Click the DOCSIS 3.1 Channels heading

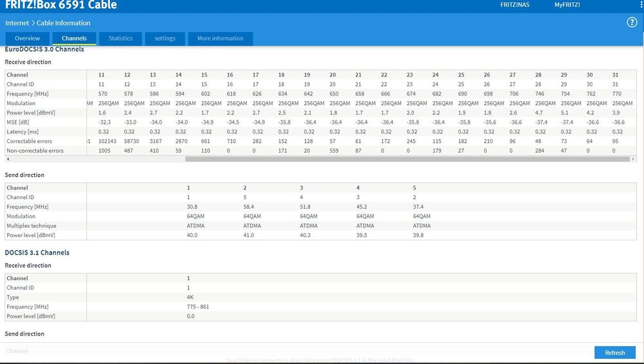click(37, 253)
